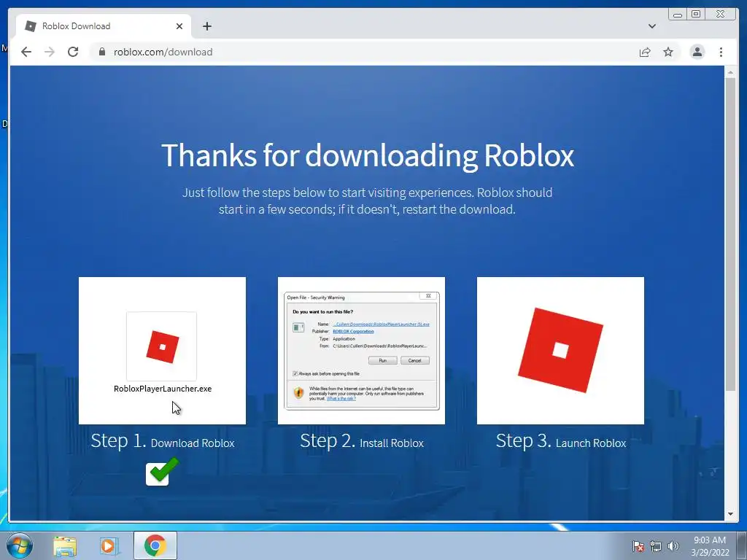Click the RobloxPlayerLauncher.exe file icon
Screen dimensions: 747x560
(x=162, y=346)
